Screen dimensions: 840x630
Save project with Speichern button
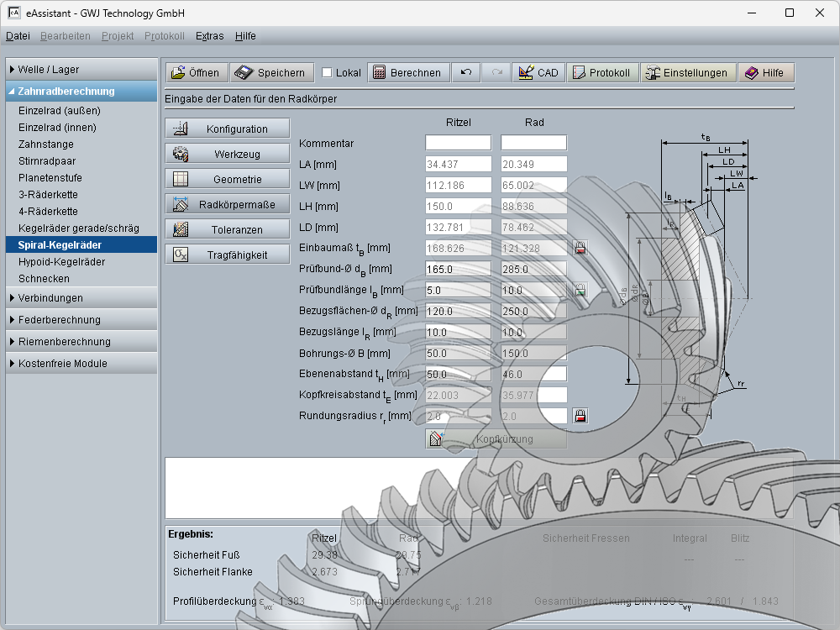[272, 73]
